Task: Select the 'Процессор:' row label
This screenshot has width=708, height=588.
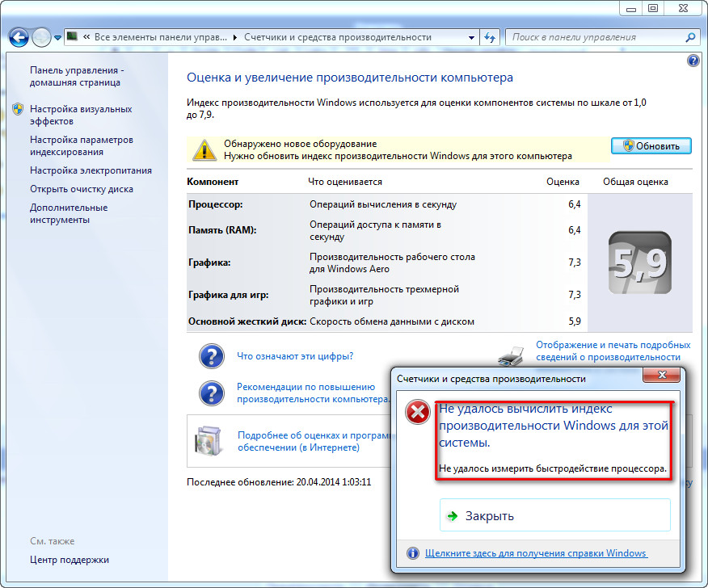Action: click(x=215, y=204)
